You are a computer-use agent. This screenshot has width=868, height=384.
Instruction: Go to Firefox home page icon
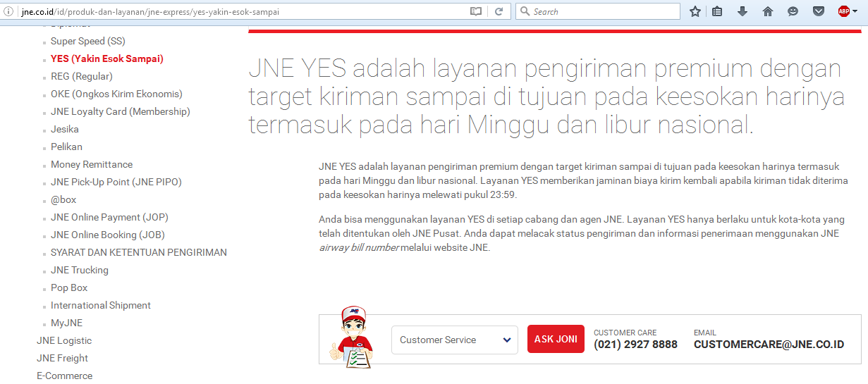768,11
